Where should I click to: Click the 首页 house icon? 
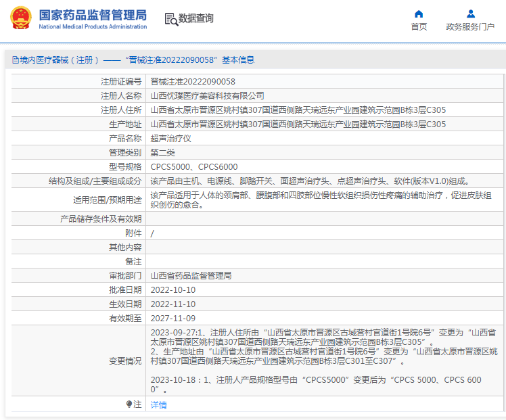coord(419,14)
